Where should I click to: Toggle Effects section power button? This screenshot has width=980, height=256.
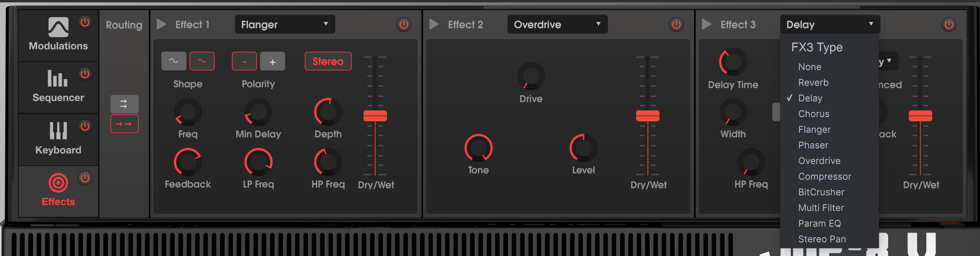[x=85, y=178]
